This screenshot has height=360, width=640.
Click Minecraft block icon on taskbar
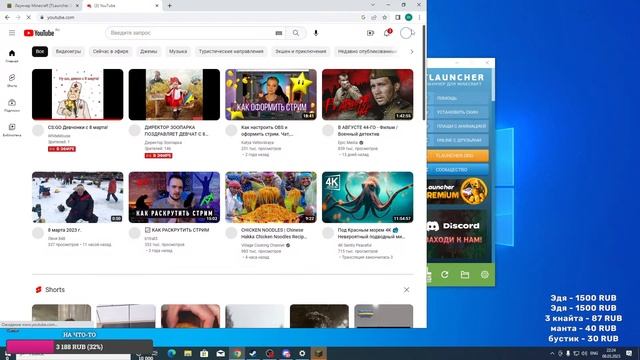pos(318,353)
